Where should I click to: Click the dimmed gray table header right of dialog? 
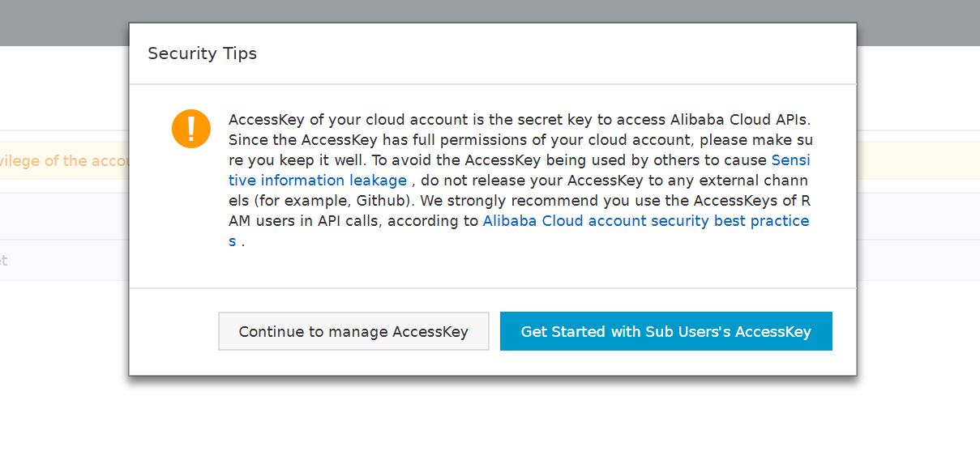point(918,216)
